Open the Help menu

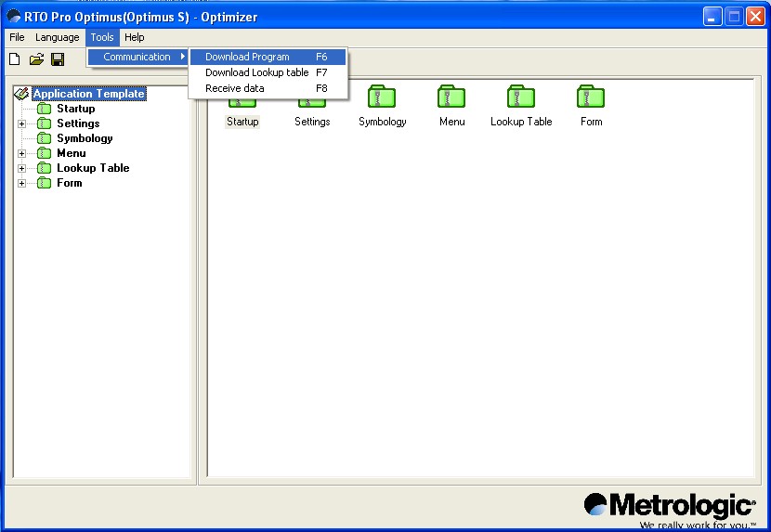135,37
